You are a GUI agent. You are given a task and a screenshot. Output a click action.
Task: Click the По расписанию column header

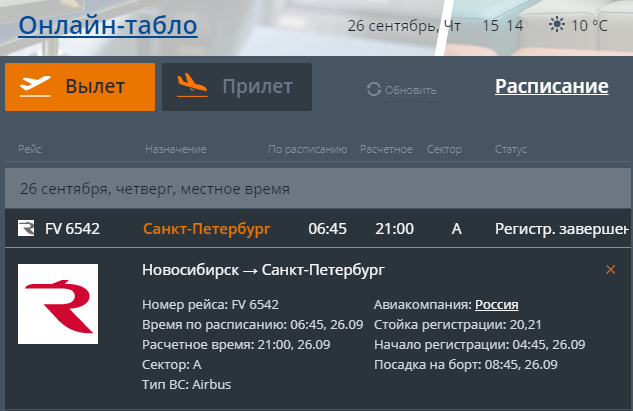(x=308, y=149)
